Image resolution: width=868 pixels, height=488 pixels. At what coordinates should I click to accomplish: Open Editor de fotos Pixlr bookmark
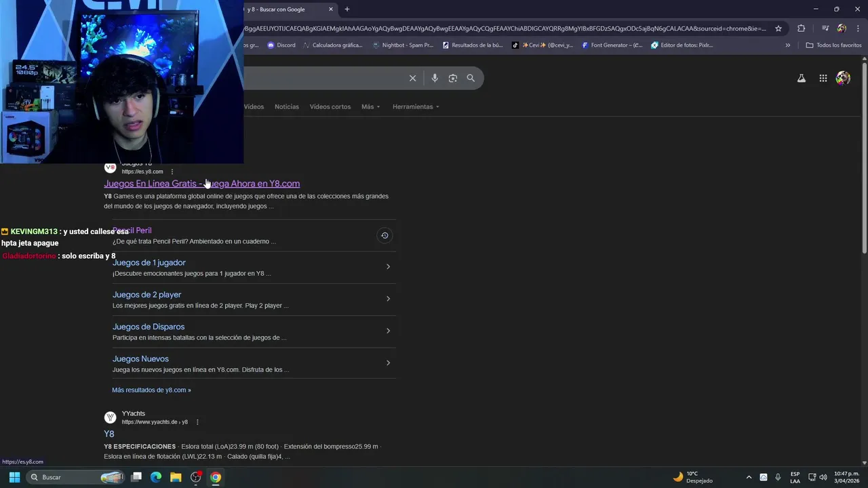click(682, 45)
